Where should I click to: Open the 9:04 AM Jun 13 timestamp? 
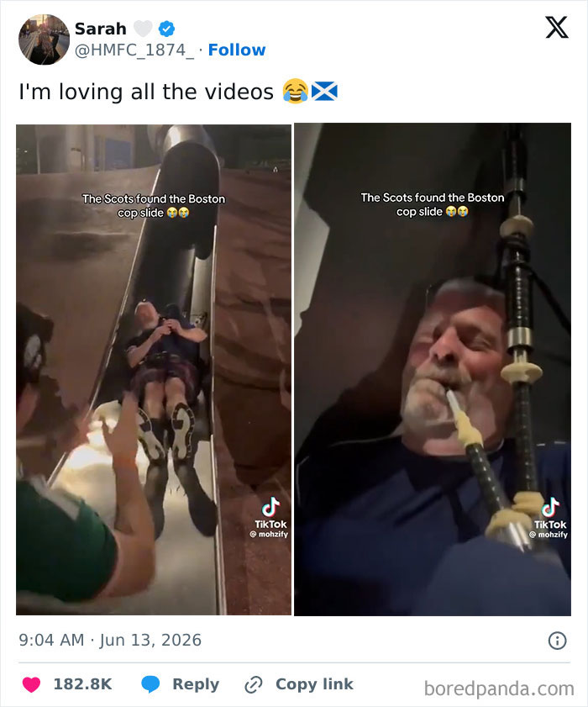110,641
